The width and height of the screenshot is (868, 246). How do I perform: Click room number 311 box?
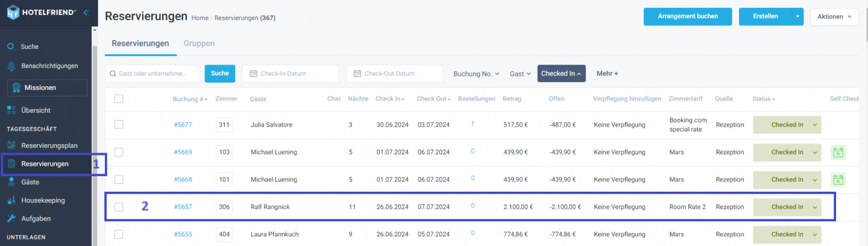(224, 125)
